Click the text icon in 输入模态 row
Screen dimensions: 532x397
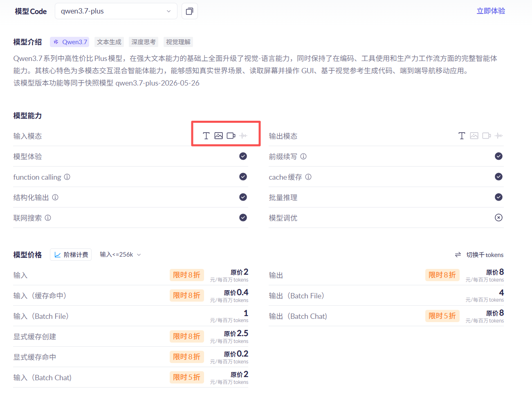click(x=206, y=136)
